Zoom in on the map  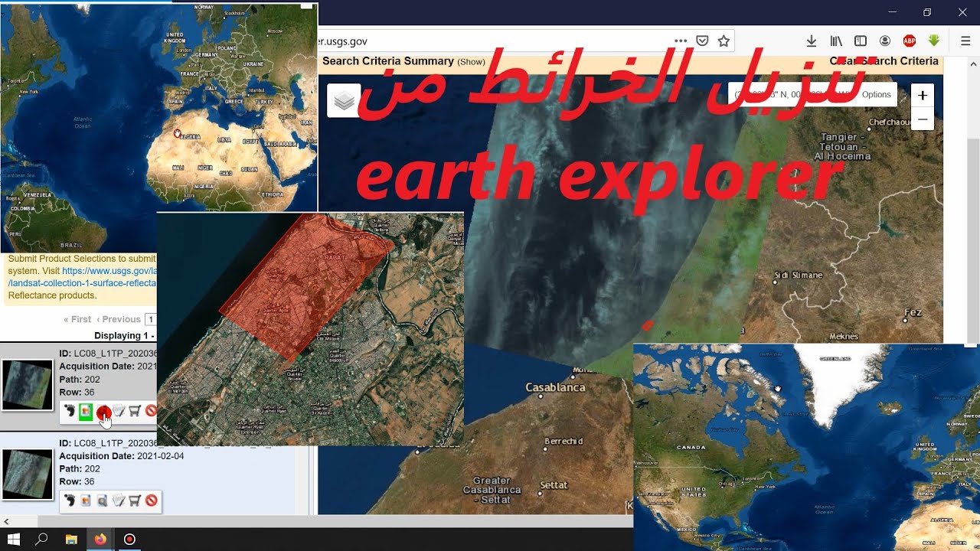tap(923, 96)
